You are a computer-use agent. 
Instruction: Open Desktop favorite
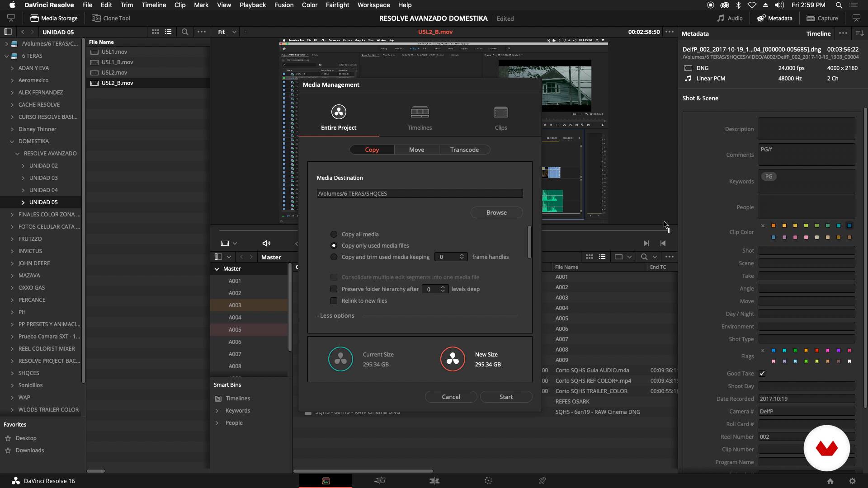tap(26, 438)
